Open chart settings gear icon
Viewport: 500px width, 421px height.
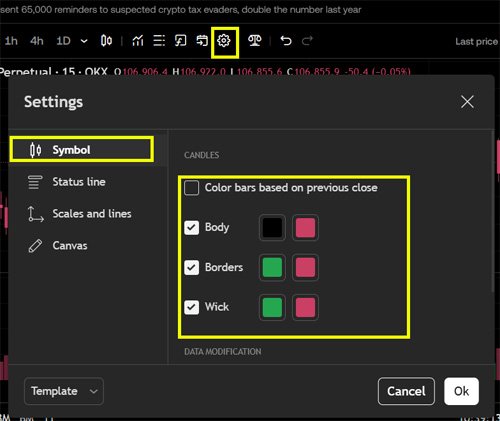(224, 41)
